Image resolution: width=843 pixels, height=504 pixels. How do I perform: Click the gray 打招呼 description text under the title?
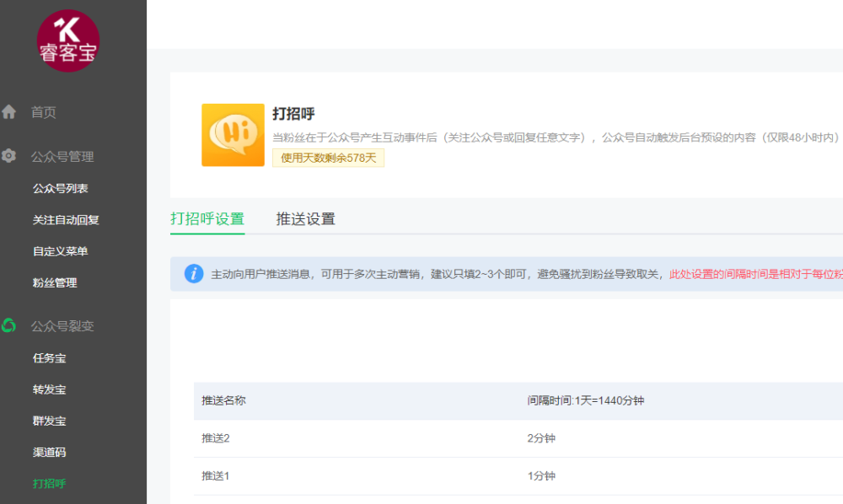point(556,137)
